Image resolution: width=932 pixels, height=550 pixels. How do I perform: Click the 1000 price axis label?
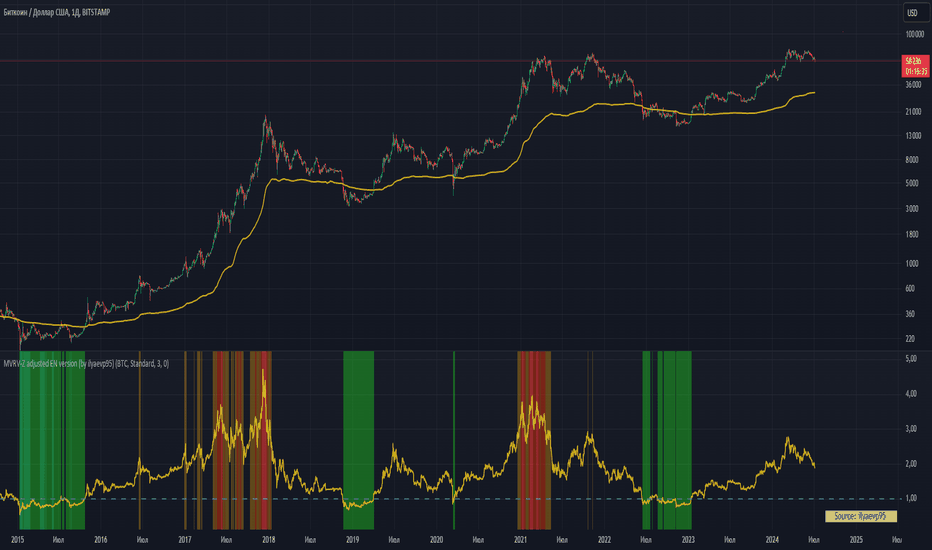912,263
